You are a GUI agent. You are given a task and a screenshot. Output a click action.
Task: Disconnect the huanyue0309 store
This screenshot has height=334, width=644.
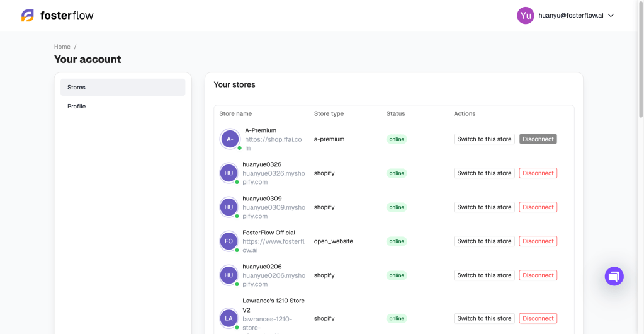(538, 207)
